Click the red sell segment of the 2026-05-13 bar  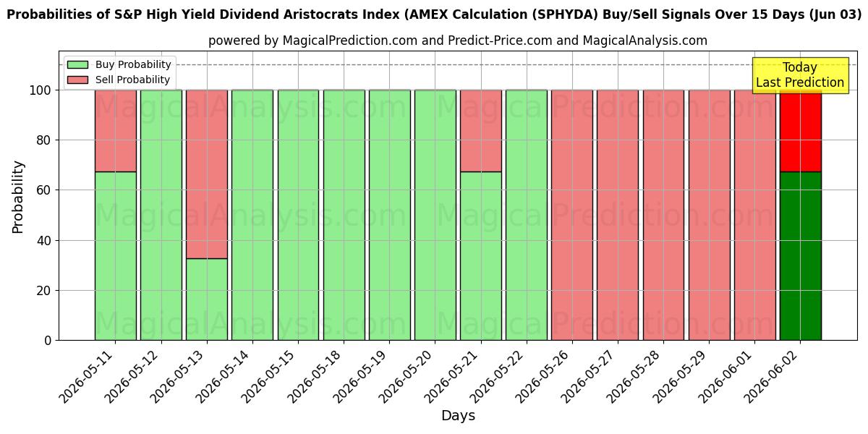[x=207, y=174]
